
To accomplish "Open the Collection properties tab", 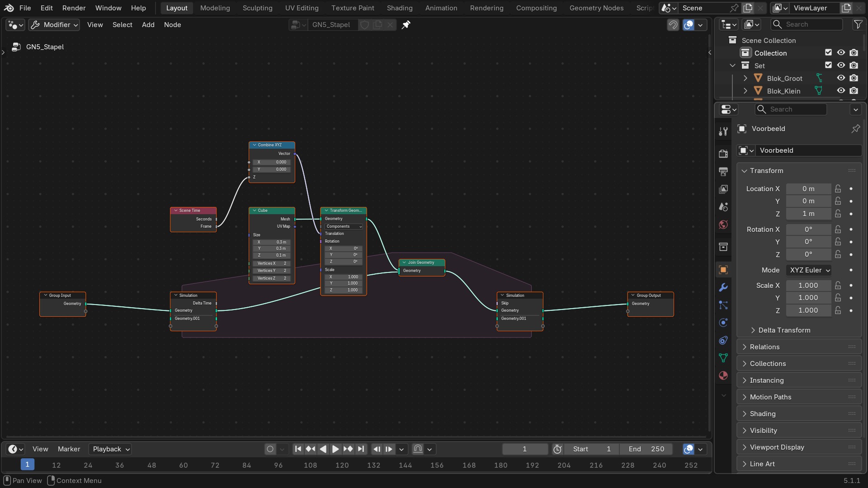I will (723, 247).
